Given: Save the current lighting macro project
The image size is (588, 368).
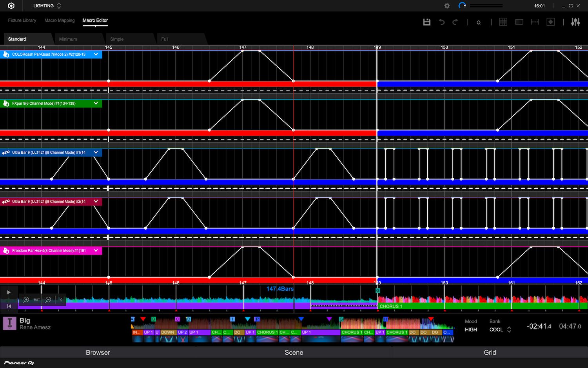Looking at the screenshot, I should 427,22.
